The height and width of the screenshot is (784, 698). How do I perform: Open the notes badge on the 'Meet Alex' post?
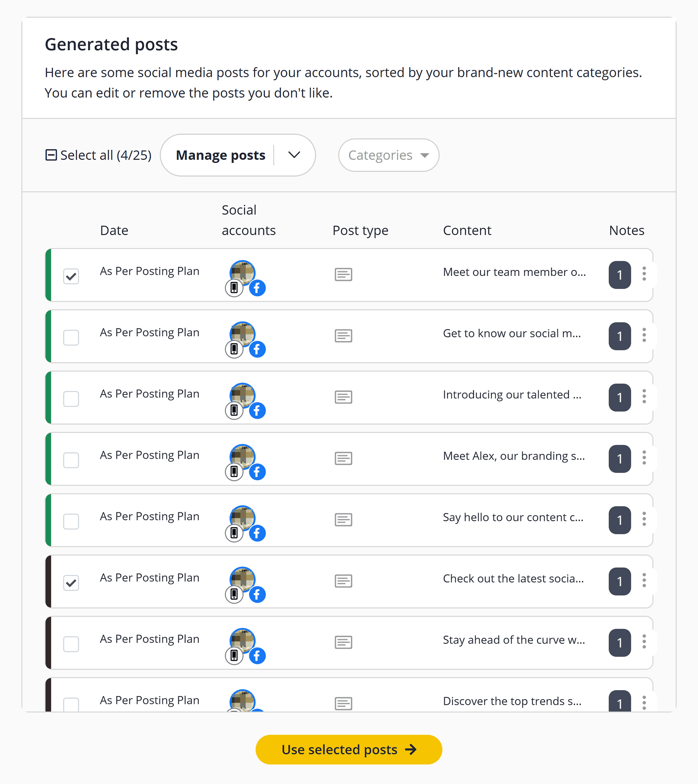tap(619, 459)
